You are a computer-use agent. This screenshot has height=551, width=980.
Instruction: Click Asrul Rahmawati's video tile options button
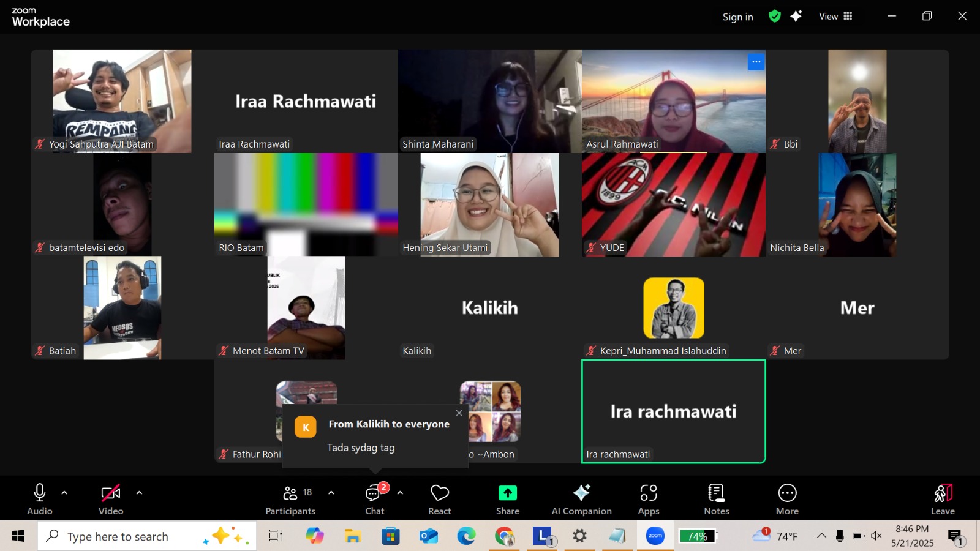click(756, 62)
